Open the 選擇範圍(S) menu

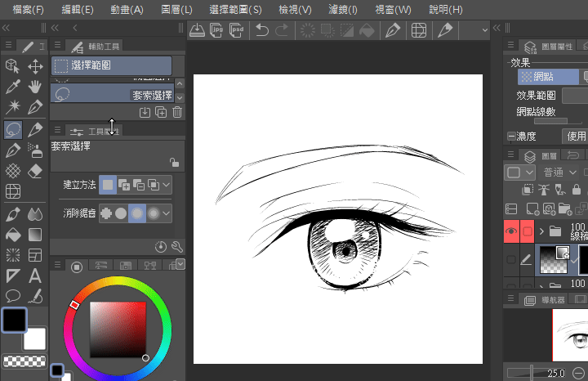235,10
